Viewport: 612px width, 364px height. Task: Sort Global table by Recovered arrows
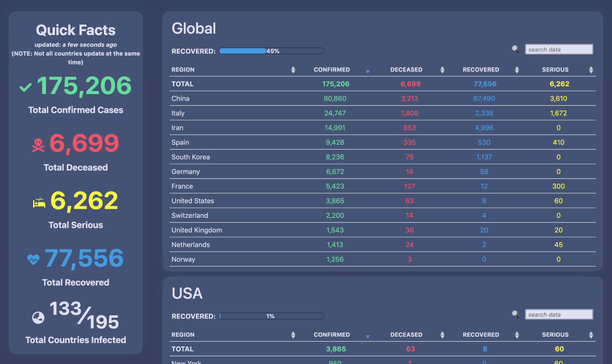pos(517,70)
